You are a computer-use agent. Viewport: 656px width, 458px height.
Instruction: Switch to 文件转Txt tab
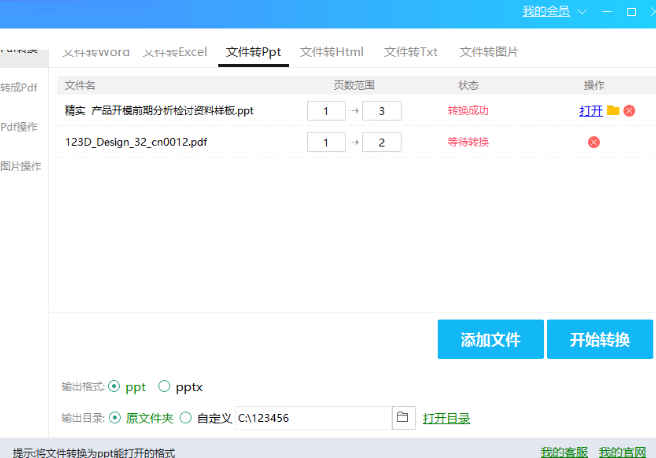[410, 52]
